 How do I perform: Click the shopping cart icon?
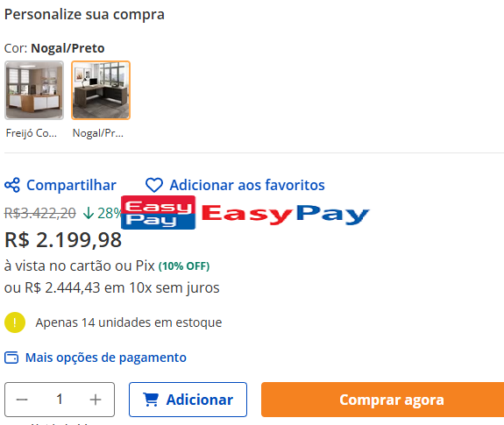151,400
